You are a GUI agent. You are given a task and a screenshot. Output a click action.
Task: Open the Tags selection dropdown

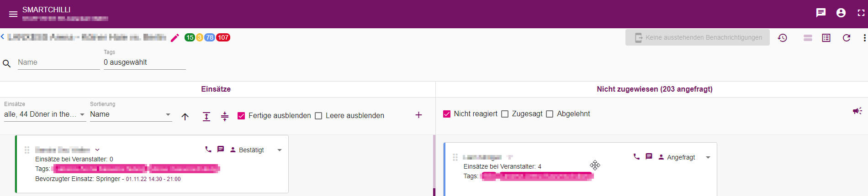pos(145,62)
